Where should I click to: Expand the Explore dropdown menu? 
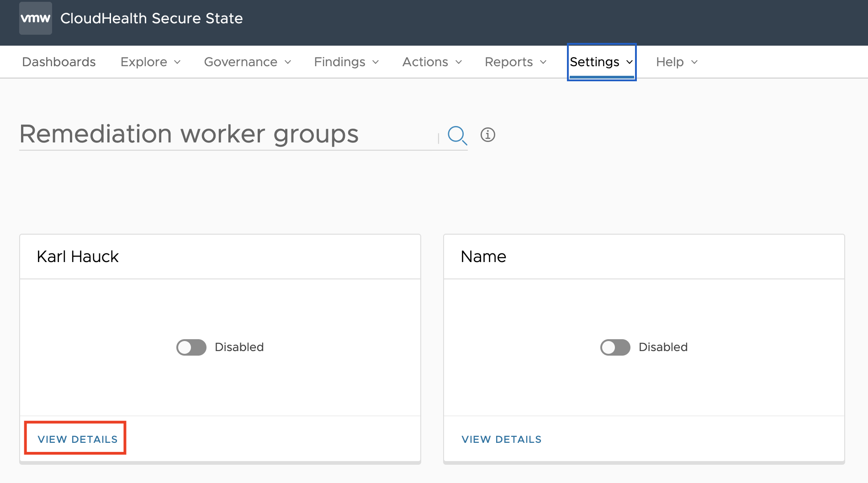tap(150, 62)
